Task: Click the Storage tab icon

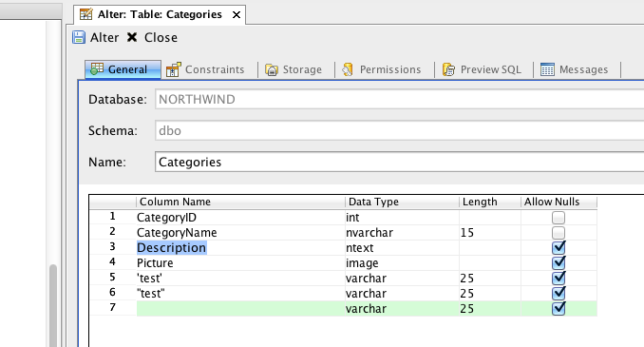Action: (x=271, y=70)
